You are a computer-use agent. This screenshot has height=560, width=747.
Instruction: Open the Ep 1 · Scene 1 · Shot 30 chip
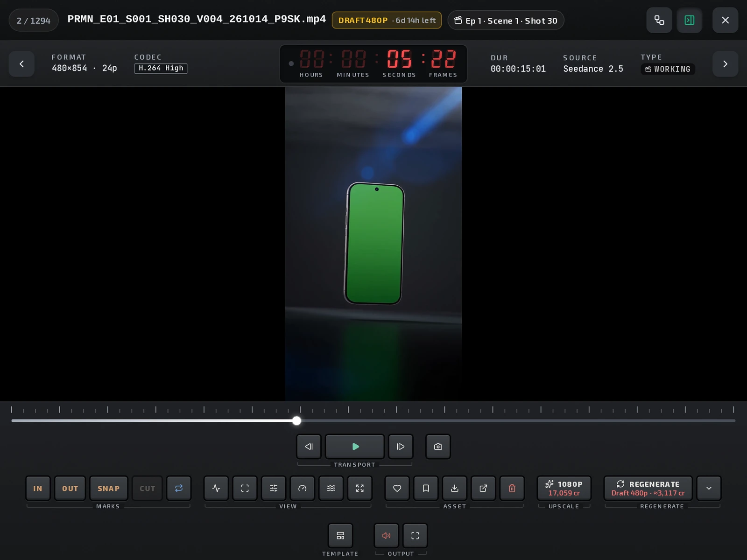coord(506,21)
